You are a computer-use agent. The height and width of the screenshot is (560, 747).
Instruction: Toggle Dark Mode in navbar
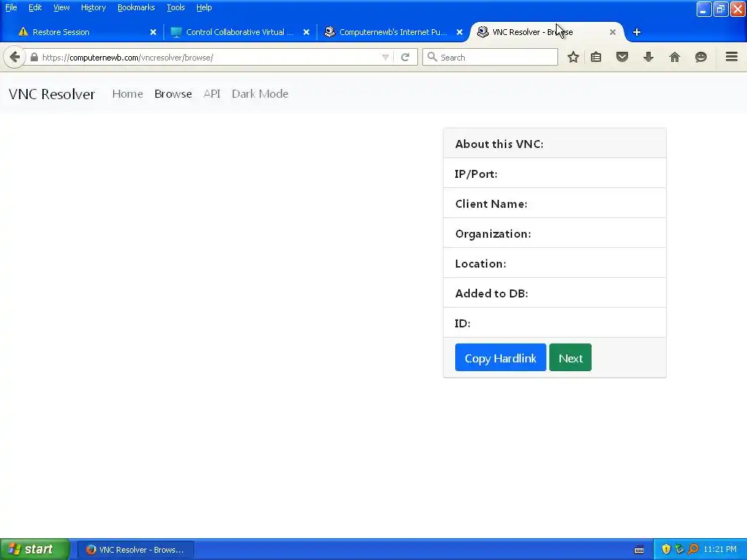coord(260,94)
